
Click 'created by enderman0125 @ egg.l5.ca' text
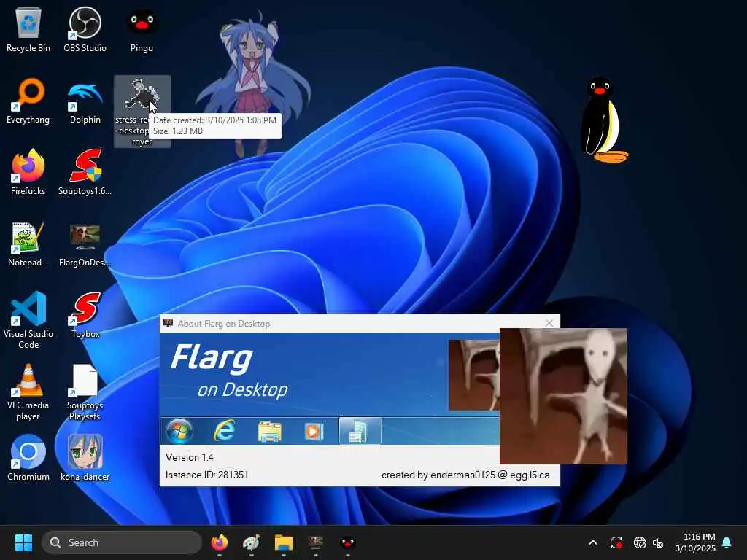pos(465,475)
